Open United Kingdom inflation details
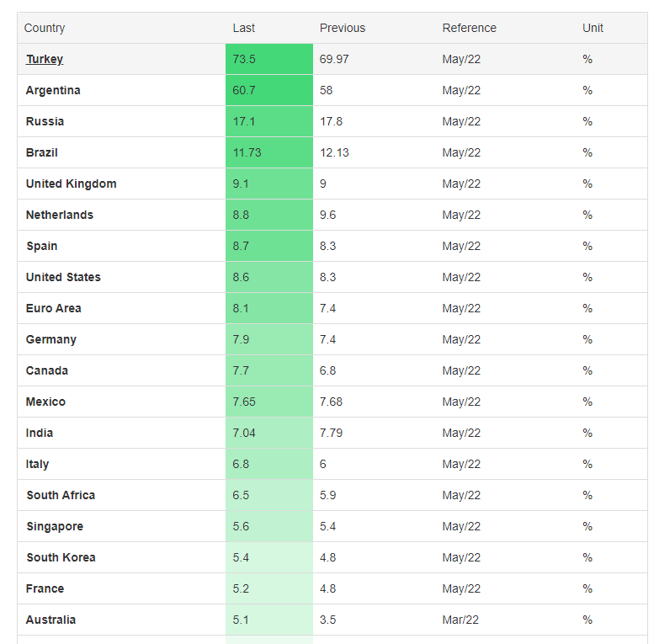The height and width of the screenshot is (644, 659). pos(71,184)
